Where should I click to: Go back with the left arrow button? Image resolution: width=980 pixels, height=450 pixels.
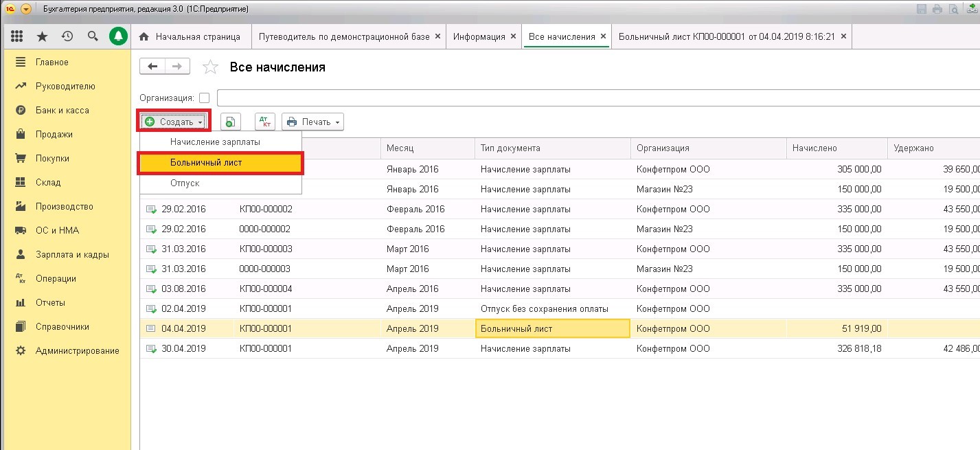[152, 66]
